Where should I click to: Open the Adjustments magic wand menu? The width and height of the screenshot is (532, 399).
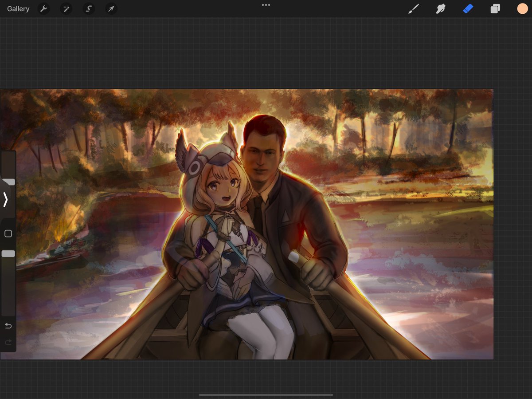66,9
